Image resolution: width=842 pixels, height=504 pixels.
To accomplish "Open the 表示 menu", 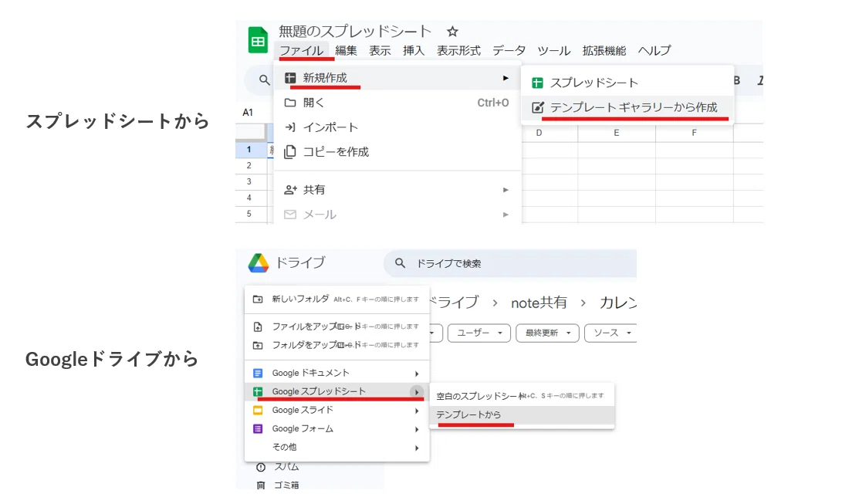I will 380,50.
